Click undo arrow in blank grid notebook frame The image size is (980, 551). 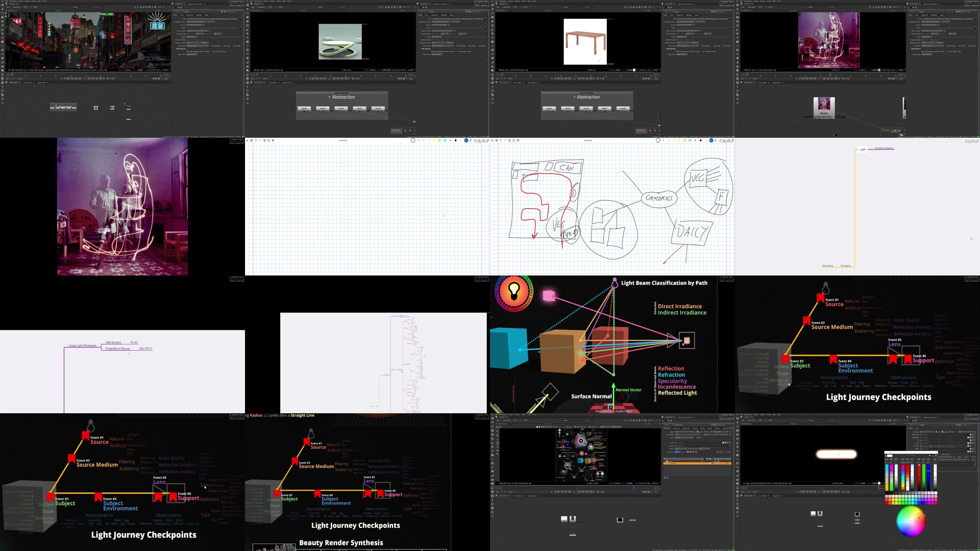click(256, 140)
